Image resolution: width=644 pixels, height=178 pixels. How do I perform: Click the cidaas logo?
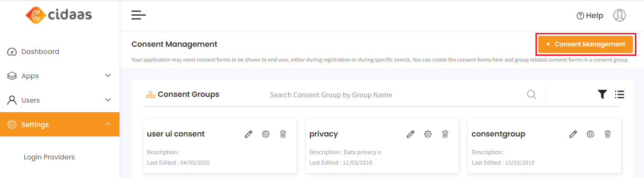(59, 15)
